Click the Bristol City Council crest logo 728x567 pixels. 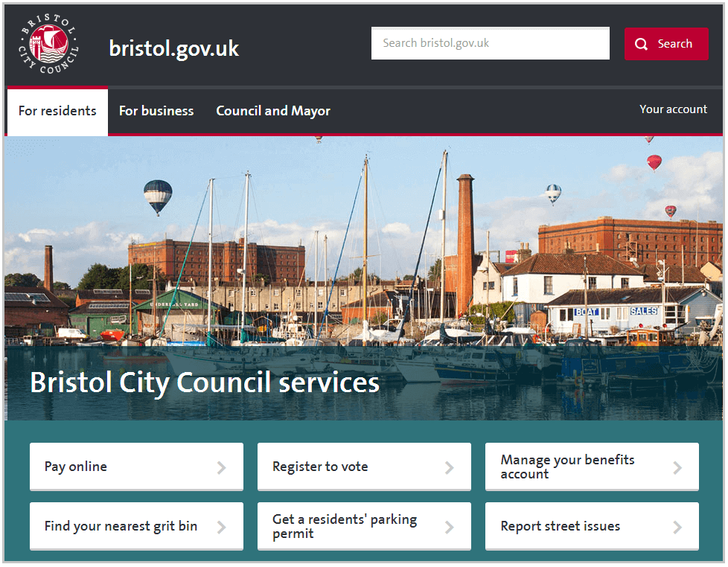(48, 44)
